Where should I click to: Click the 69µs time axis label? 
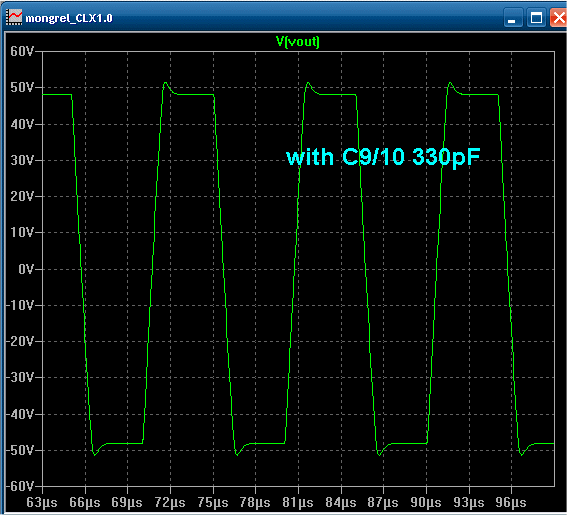(127, 503)
